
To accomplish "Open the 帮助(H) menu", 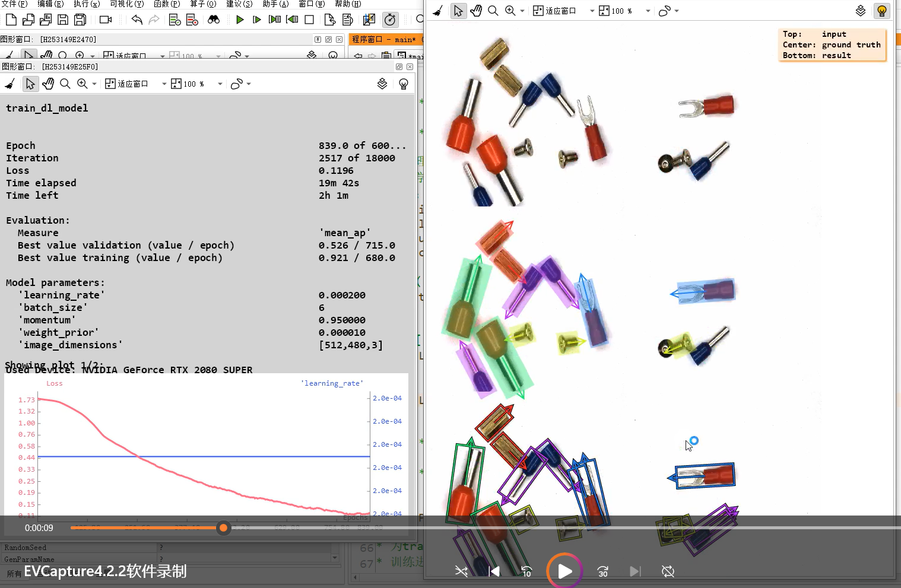I will tap(348, 4).
